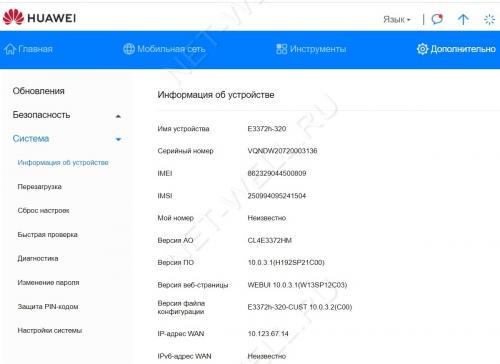500x364 pixels.
Task: Open Быстрая проверка
Action: (48, 235)
